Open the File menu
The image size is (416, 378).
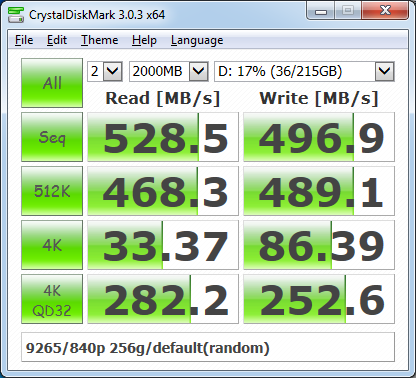[x=24, y=40]
